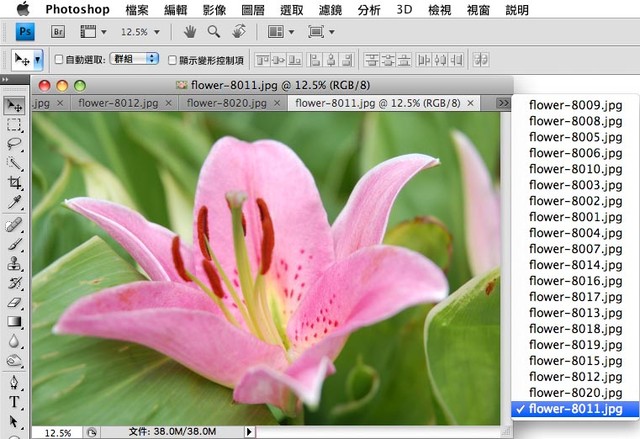Image resolution: width=640 pixels, height=439 pixels.
Task: Close the flower-8012.jpg tab
Action: [x=169, y=103]
